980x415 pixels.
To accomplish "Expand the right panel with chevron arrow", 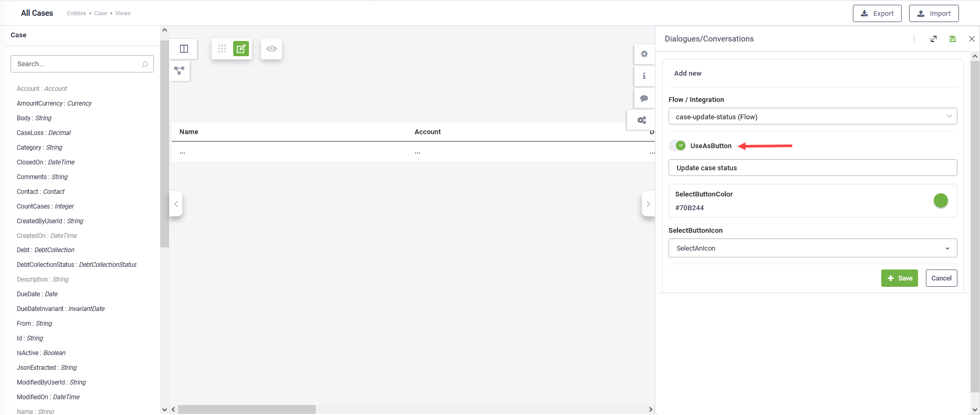I will tap(648, 204).
